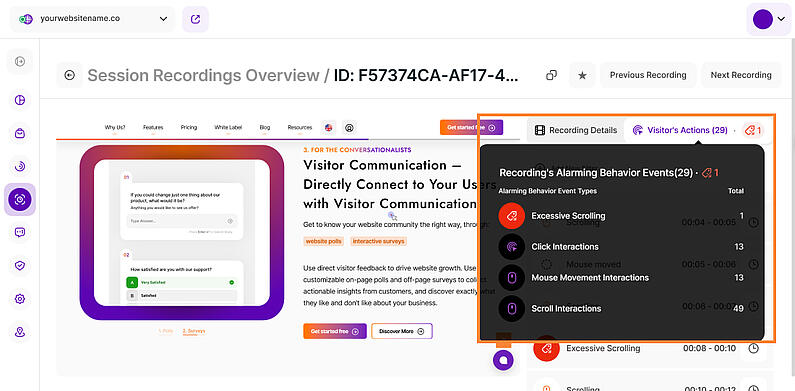
Task: Click the red alarming tag badge in tabs
Action: [752, 130]
